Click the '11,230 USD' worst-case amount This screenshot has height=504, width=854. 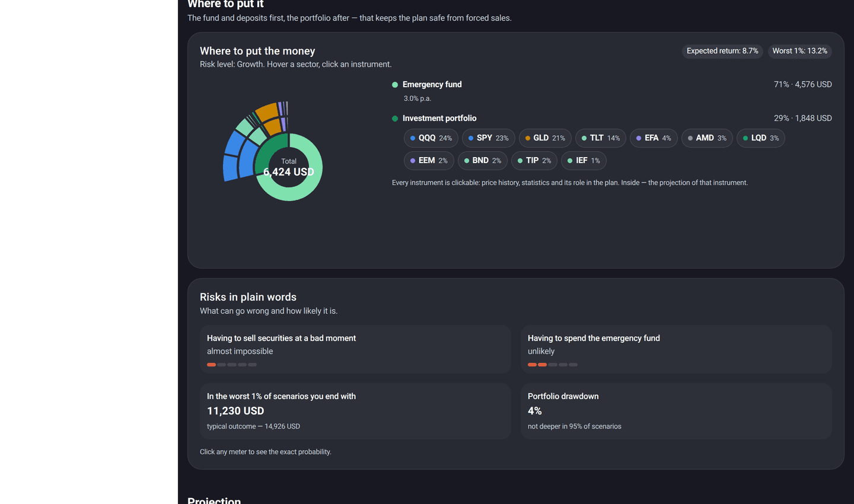click(x=235, y=411)
